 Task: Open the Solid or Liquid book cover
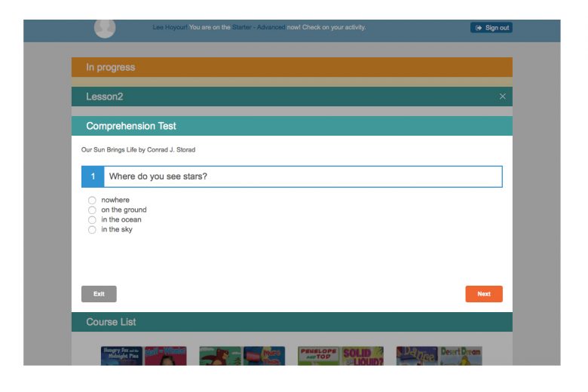point(363,356)
